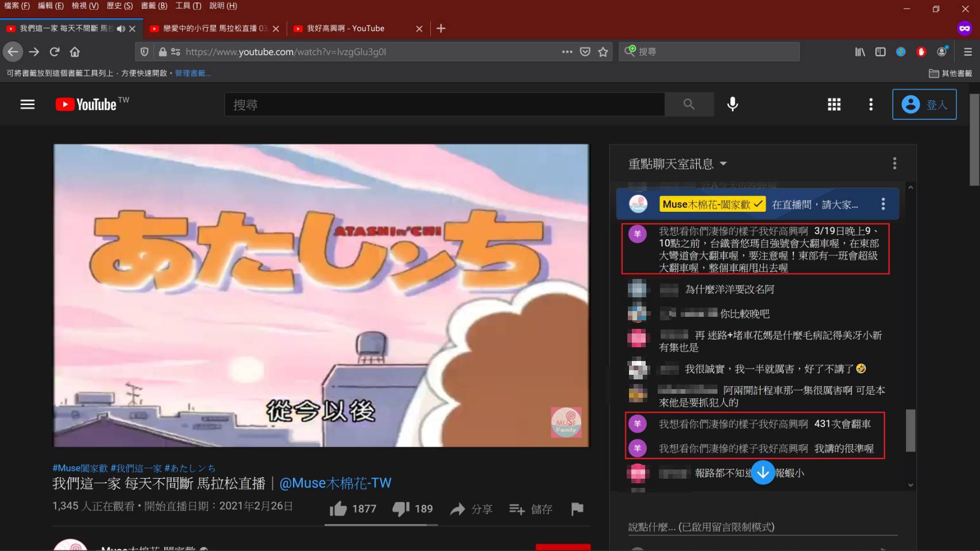Open the 書籤 (B) menu

154,6
